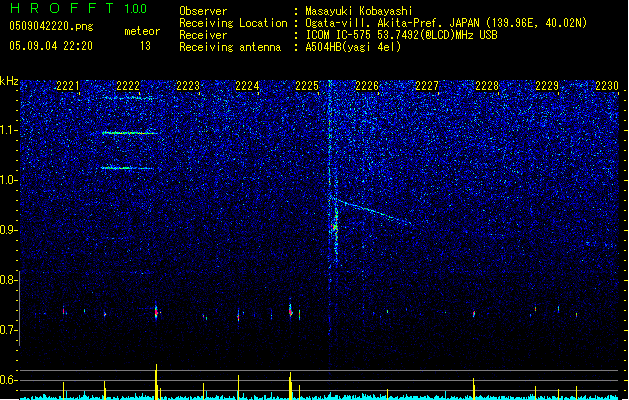The width and height of the screenshot is (629, 400).
Task: Click the 2228 time marker
Action: coord(487,86)
